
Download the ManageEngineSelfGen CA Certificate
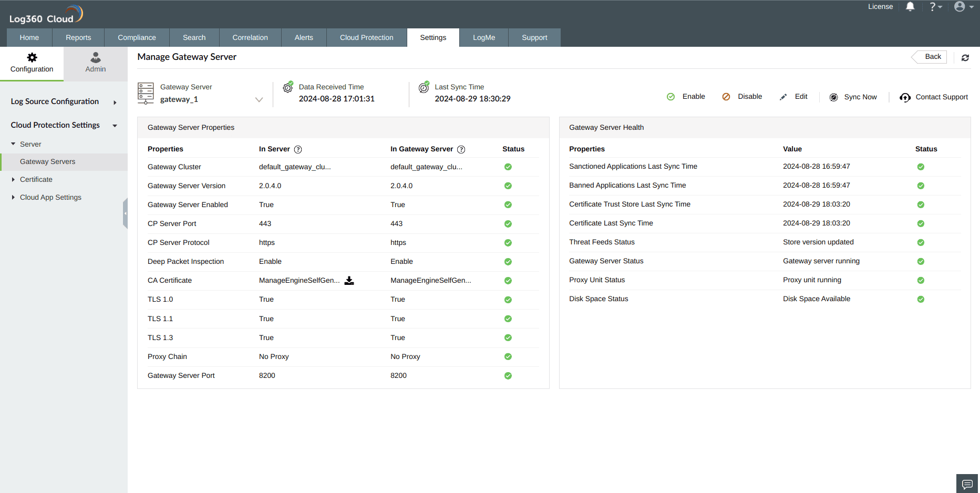click(x=349, y=281)
